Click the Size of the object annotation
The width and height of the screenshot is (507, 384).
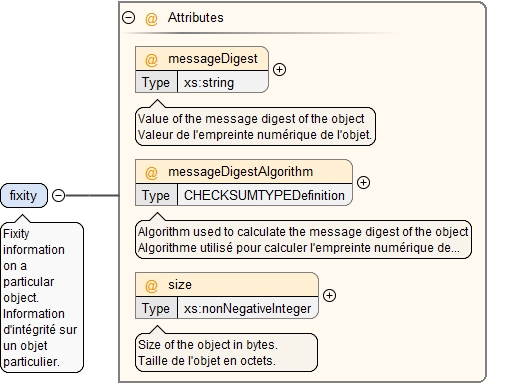(x=226, y=353)
